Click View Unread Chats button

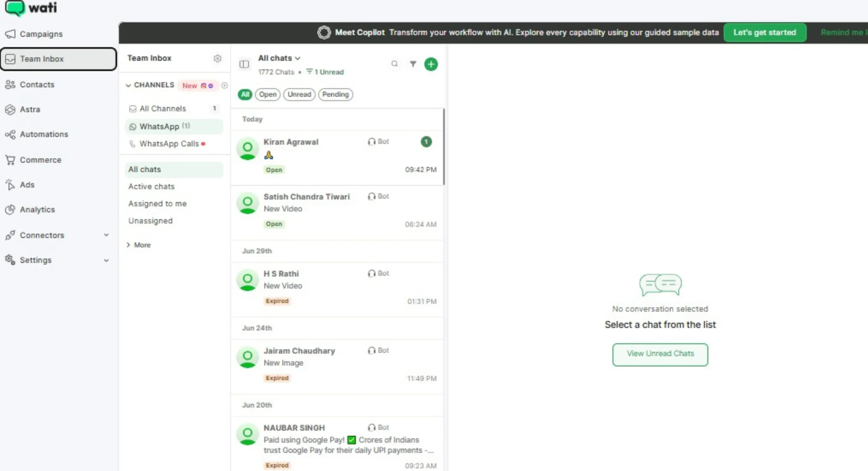pyautogui.click(x=660, y=354)
